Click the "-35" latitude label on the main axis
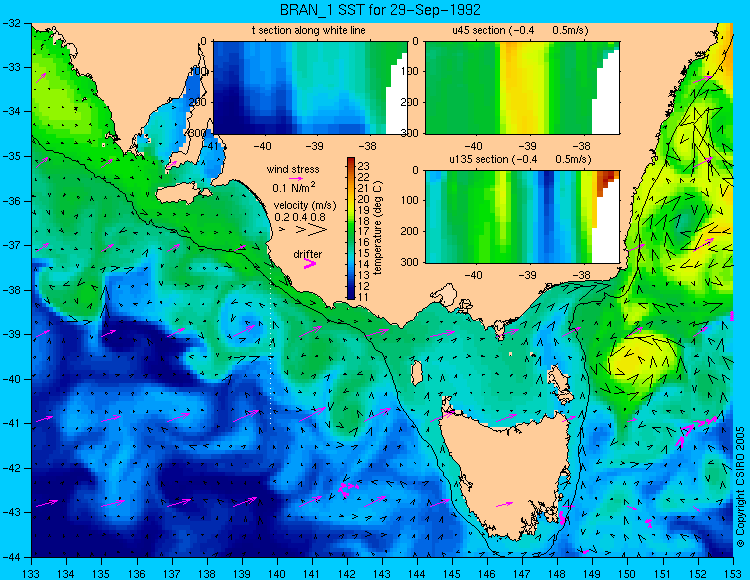 (11, 156)
